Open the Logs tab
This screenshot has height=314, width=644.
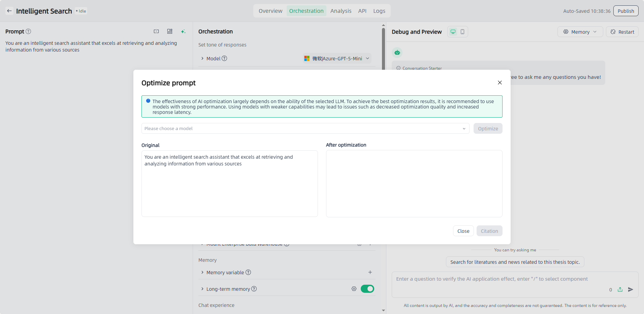(379, 11)
